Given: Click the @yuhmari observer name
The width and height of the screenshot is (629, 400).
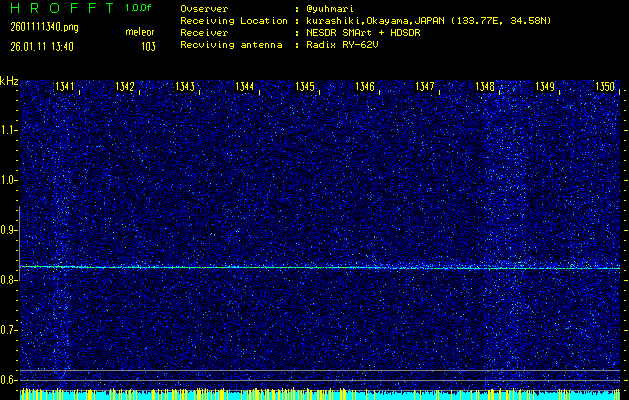Looking at the screenshot, I should pos(332,8).
